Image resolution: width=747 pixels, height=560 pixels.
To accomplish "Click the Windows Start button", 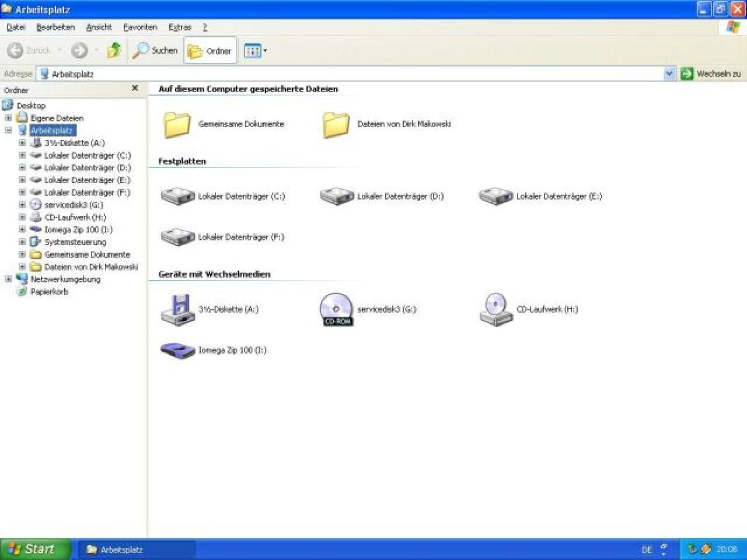I will tap(35, 549).
